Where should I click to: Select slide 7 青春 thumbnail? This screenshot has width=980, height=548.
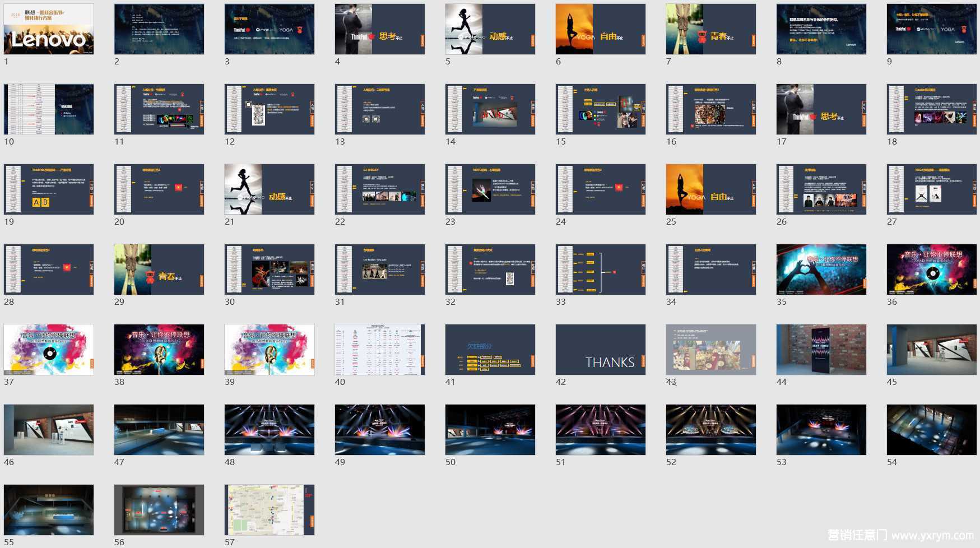pyautogui.click(x=711, y=29)
